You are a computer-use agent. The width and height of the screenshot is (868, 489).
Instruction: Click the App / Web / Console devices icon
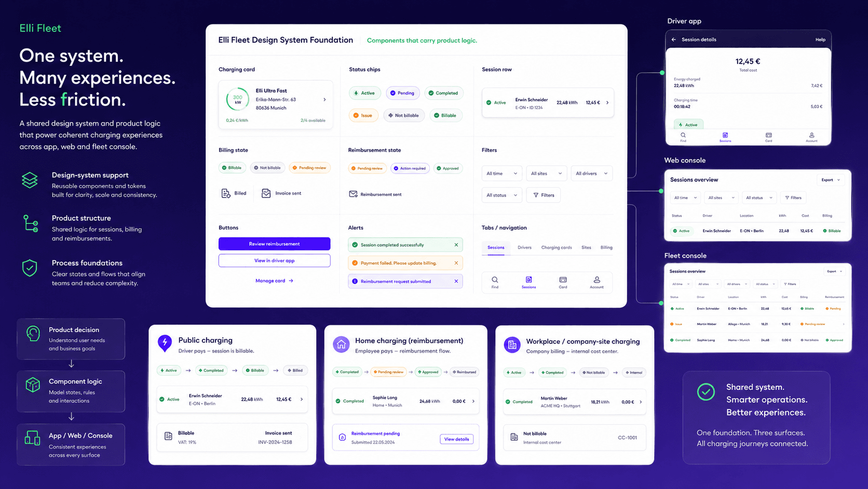coord(32,438)
